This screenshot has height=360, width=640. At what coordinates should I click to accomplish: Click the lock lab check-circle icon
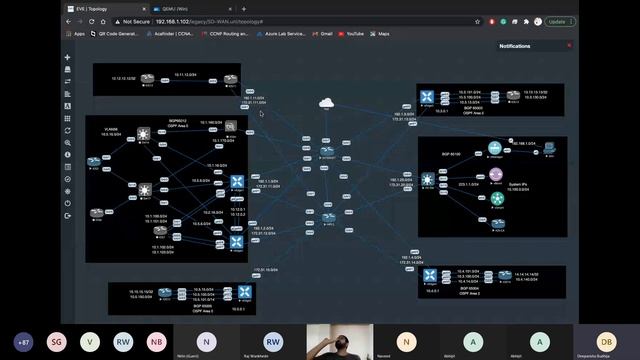click(67, 179)
